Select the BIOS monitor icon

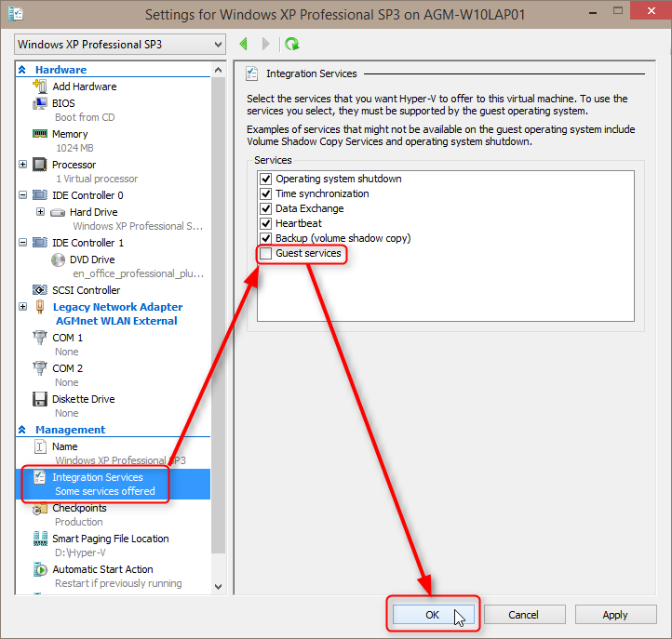coord(40,103)
